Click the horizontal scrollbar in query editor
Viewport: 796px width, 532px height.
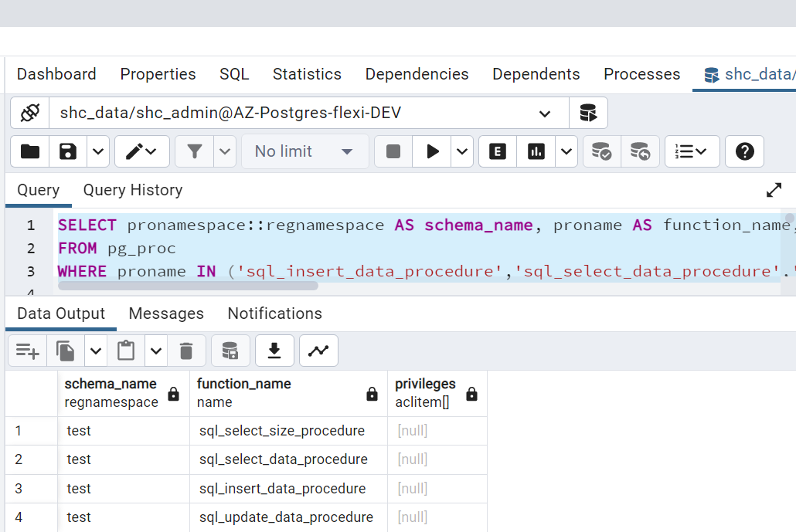click(188, 286)
